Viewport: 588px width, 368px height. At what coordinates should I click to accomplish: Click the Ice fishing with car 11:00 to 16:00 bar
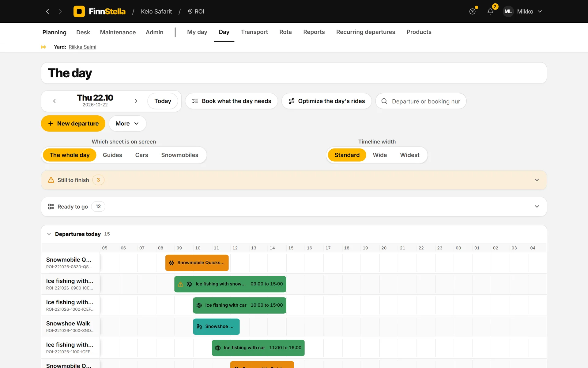point(258,348)
